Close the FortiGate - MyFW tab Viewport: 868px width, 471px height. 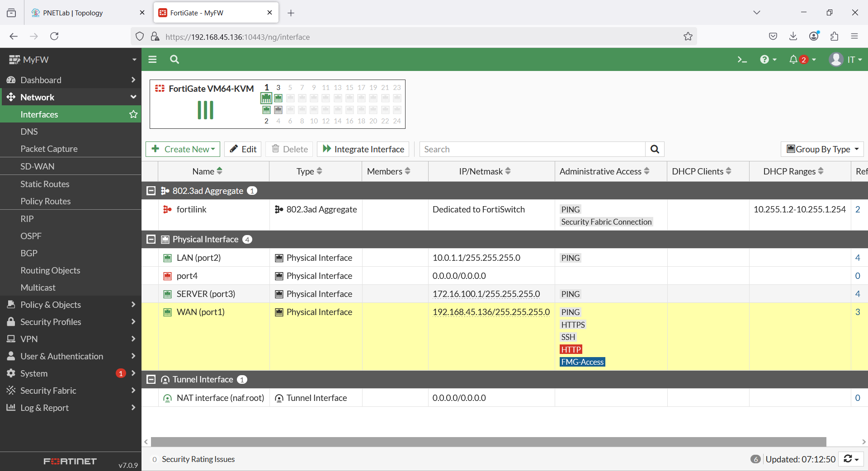pyautogui.click(x=269, y=13)
